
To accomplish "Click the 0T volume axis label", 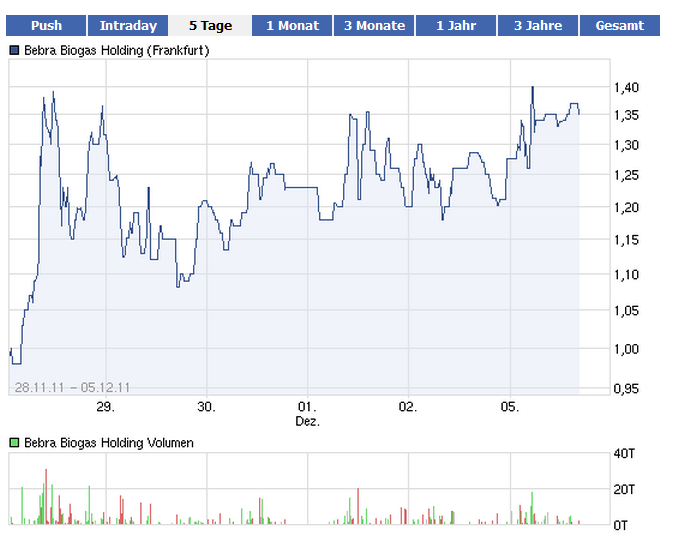I will click(x=621, y=525).
